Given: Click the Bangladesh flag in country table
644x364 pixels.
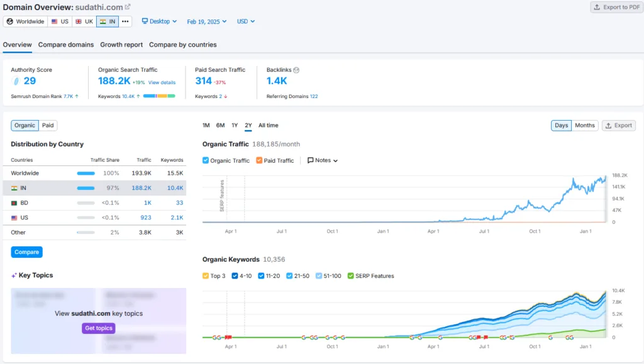Looking at the screenshot, I should 14,202.
